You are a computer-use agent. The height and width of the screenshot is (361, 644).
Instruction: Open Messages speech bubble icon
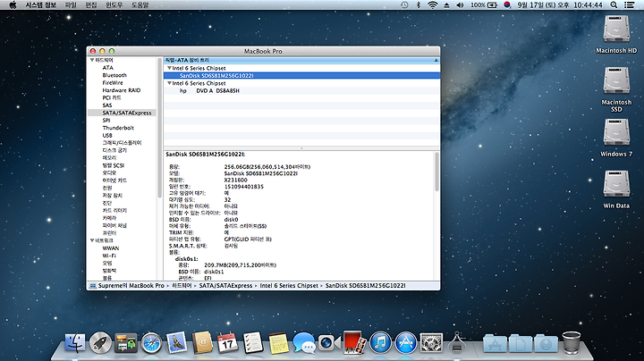pos(304,343)
